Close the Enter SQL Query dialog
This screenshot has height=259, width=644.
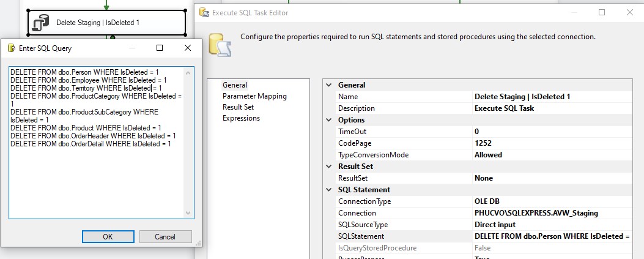pyautogui.click(x=187, y=48)
